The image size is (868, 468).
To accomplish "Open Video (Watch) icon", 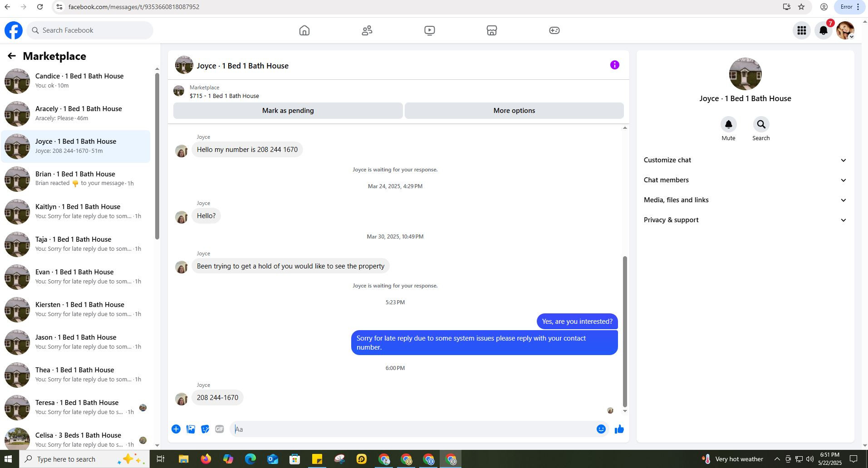I will pos(430,30).
